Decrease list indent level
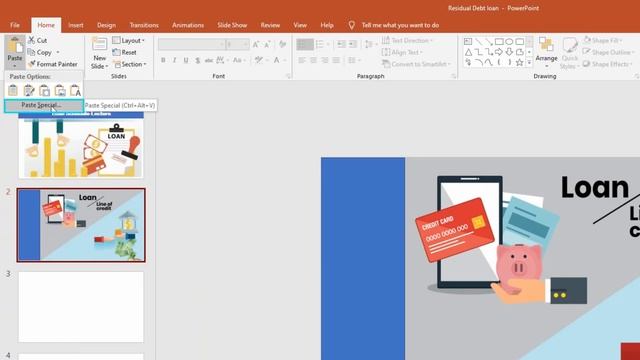 pos(341,44)
